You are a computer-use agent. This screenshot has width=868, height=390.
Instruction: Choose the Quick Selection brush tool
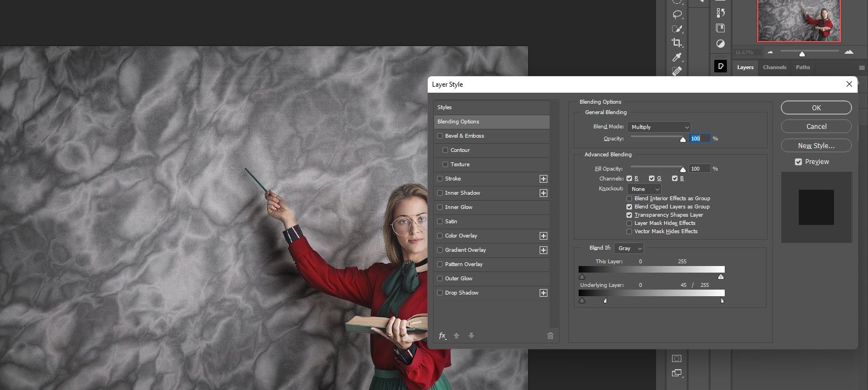[677, 29]
